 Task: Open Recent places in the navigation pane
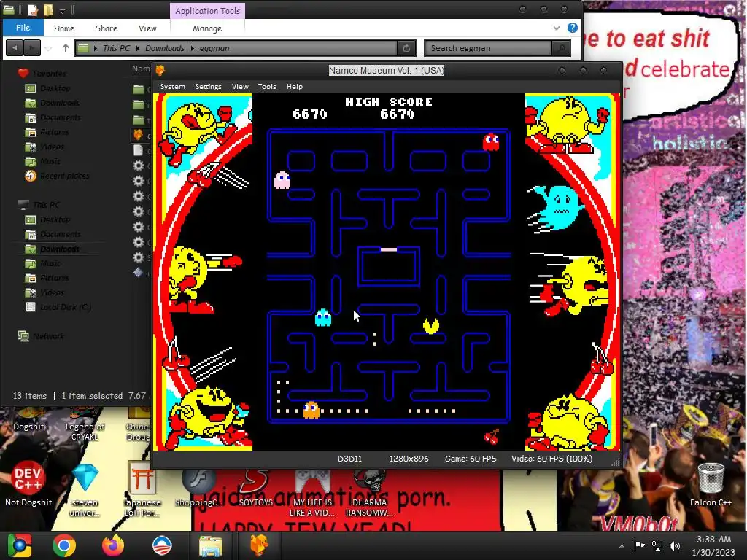(64, 176)
